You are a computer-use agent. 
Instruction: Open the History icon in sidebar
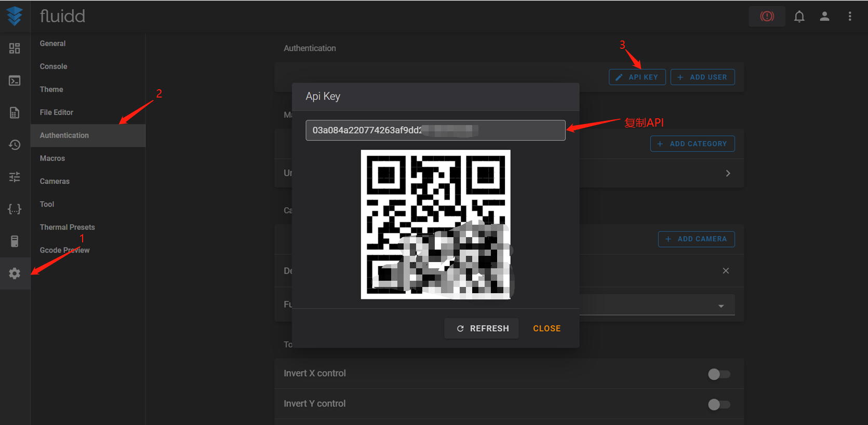15,145
